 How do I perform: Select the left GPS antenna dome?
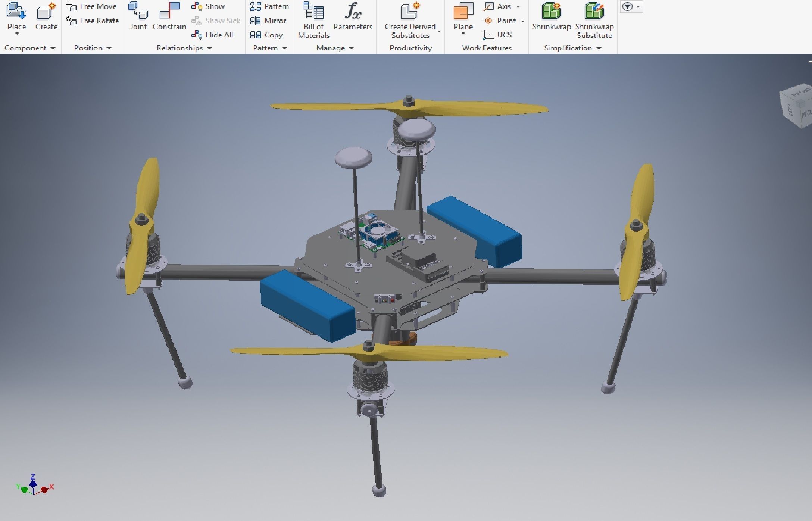(x=353, y=157)
